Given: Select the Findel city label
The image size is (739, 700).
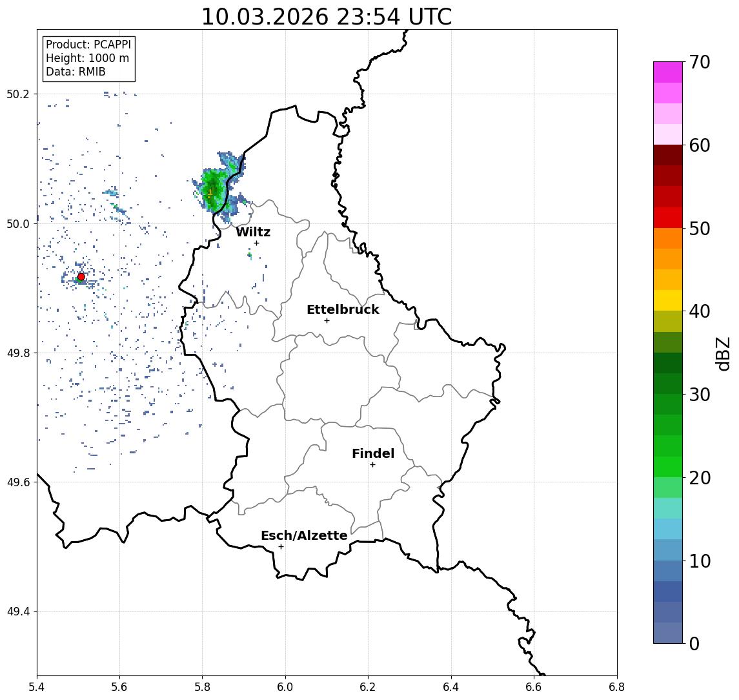Looking at the screenshot, I should click(x=373, y=453).
